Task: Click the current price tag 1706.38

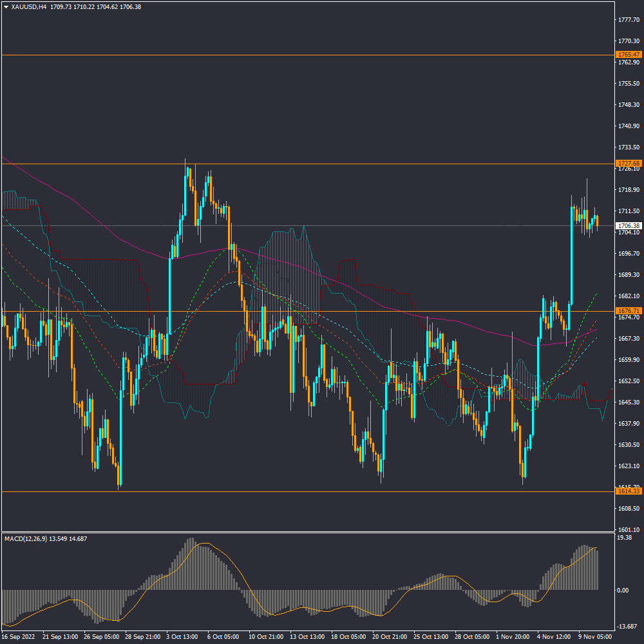Action: [627, 225]
